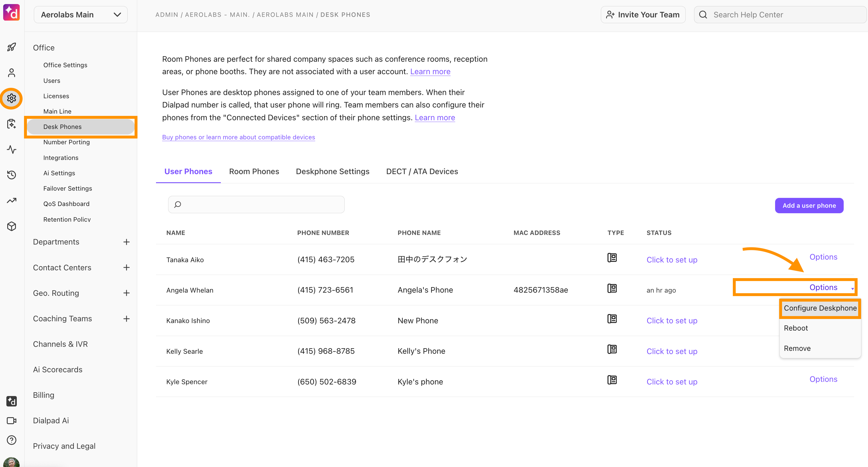The height and width of the screenshot is (467, 868).
Task: Open Number Porting in the sidebar
Action: click(x=66, y=142)
